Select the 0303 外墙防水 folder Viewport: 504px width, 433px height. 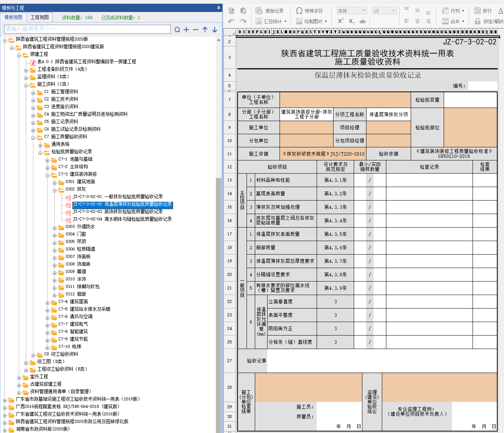80,226
